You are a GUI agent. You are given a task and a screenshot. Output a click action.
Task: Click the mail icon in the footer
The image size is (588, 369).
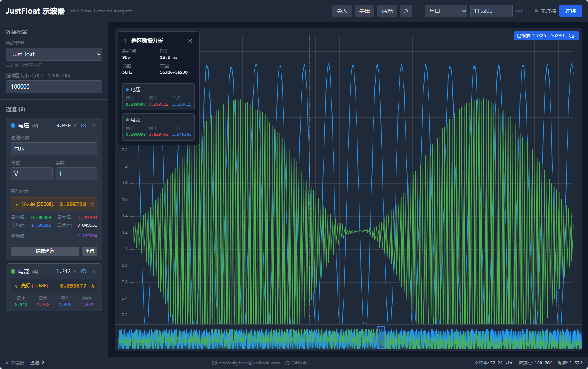[214, 363]
